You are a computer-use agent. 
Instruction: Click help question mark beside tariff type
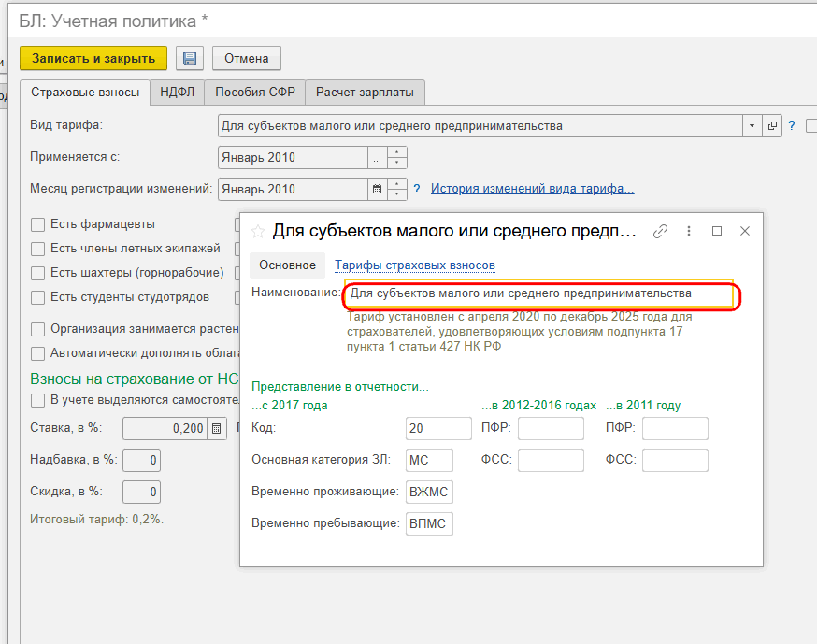tap(792, 125)
